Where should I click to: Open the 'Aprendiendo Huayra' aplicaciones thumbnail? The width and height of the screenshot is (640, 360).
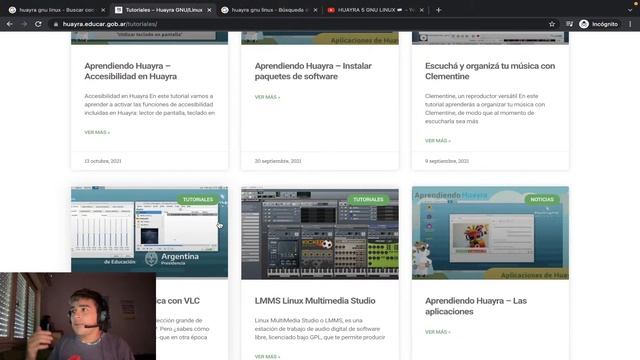490,233
